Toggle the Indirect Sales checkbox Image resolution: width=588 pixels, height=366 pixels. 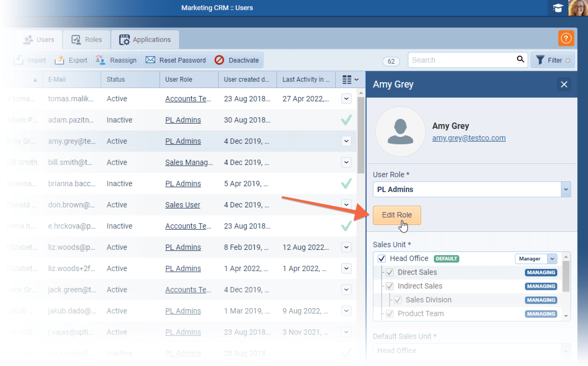[389, 286]
